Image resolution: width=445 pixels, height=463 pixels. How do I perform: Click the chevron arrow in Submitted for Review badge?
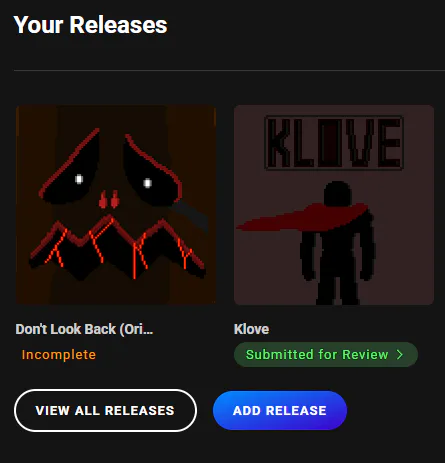(400, 355)
